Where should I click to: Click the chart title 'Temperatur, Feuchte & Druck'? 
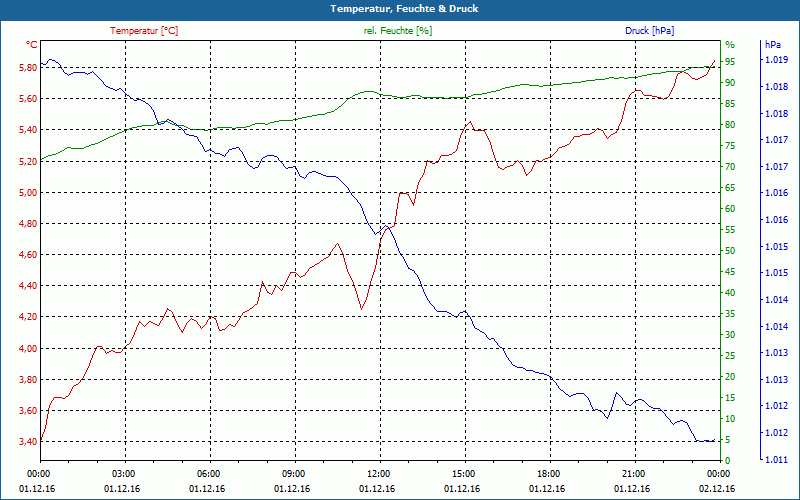click(404, 9)
